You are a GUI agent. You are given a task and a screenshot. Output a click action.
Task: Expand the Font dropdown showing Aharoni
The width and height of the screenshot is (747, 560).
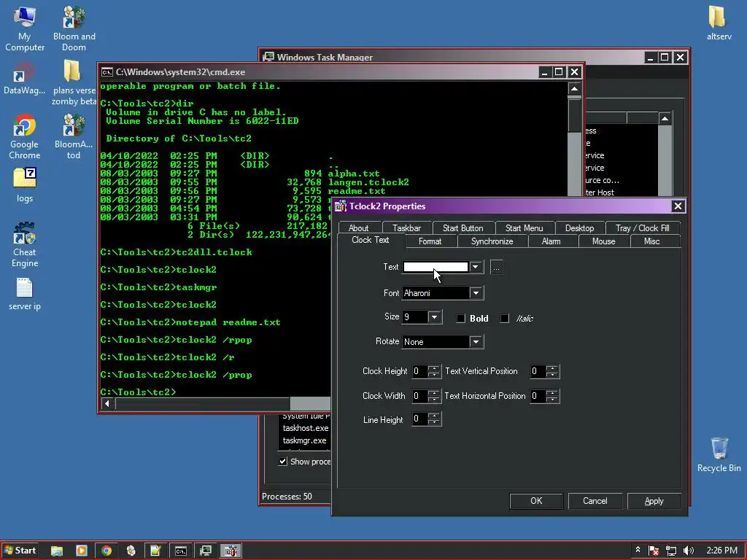pos(475,293)
